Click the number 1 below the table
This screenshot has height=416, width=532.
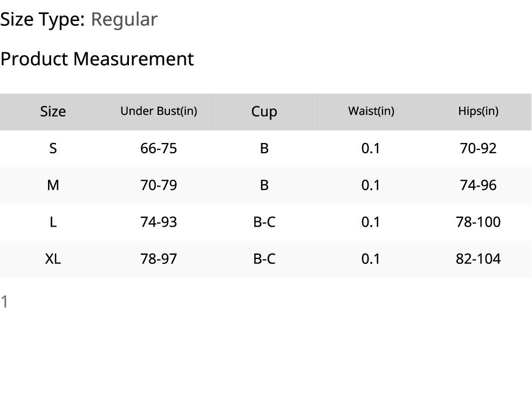tap(4, 302)
